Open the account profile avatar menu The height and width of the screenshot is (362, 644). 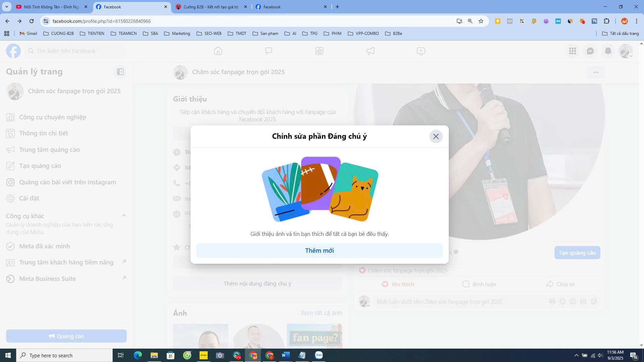point(626,51)
